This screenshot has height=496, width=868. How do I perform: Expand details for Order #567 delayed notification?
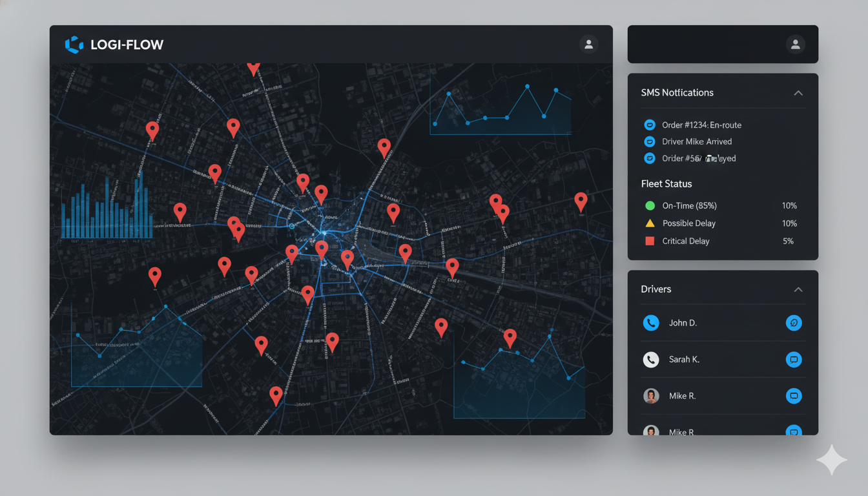pos(697,158)
